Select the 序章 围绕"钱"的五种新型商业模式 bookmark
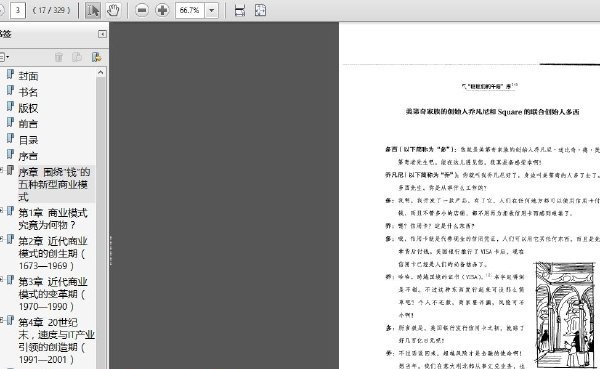 coord(54,184)
